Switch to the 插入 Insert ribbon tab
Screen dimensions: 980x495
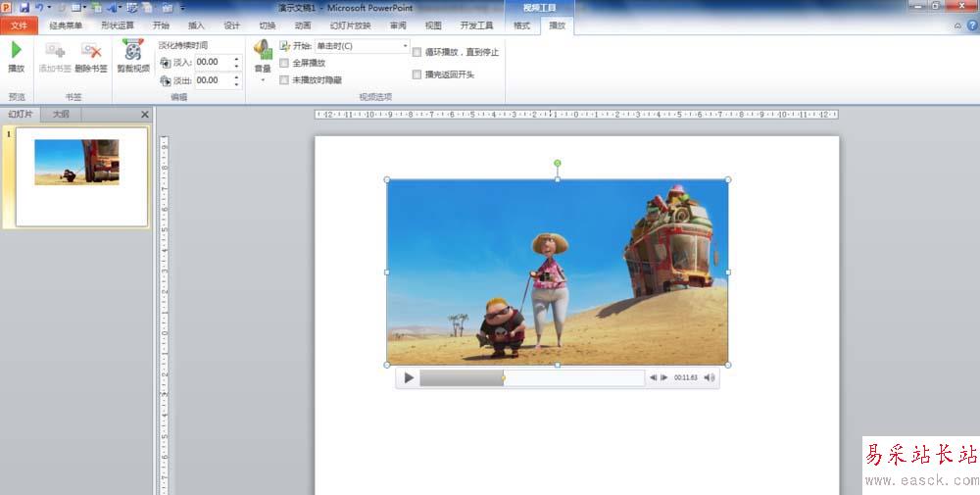196,25
